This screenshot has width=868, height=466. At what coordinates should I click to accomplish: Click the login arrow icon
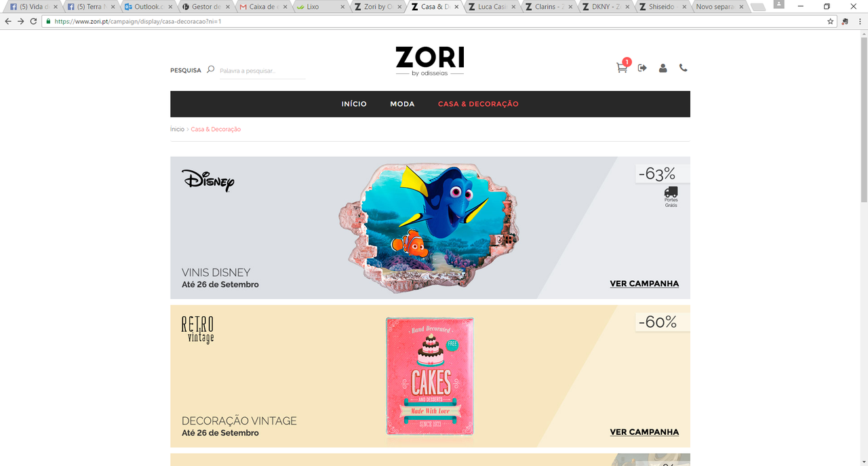642,68
